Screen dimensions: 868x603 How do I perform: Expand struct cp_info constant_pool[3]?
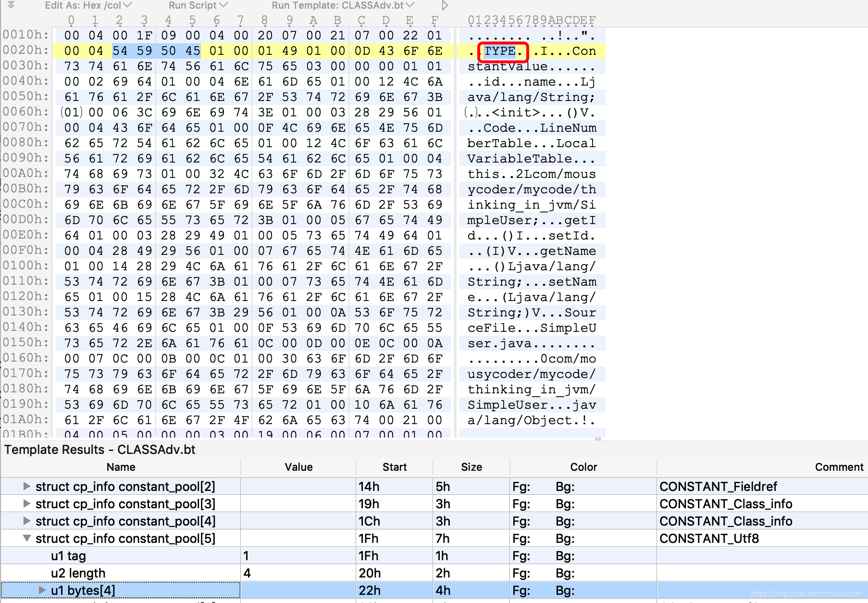(x=27, y=503)
